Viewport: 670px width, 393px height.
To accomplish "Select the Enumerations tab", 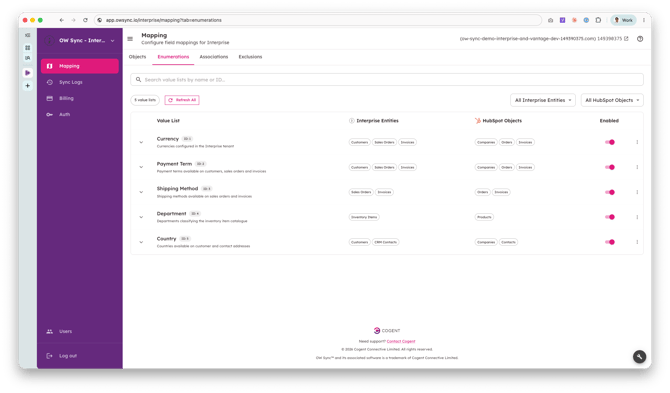I will point(173,57).
